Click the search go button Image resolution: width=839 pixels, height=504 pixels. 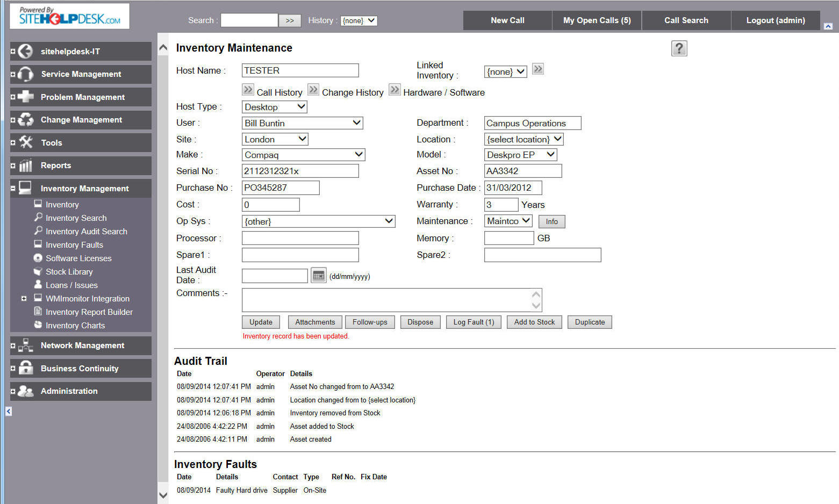(x=290, y=20)
